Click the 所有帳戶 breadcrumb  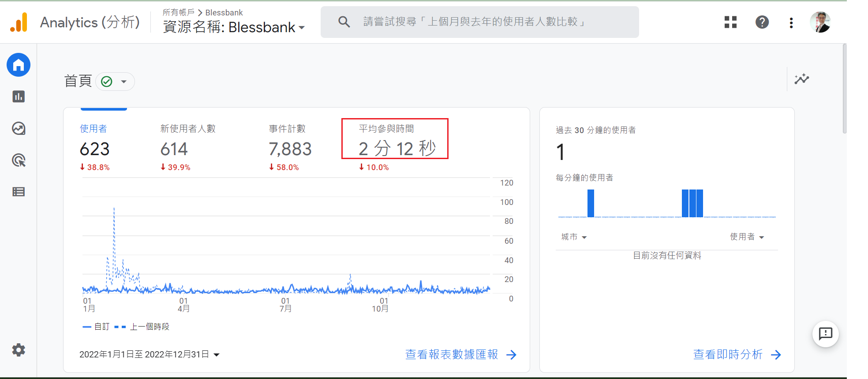178,12
